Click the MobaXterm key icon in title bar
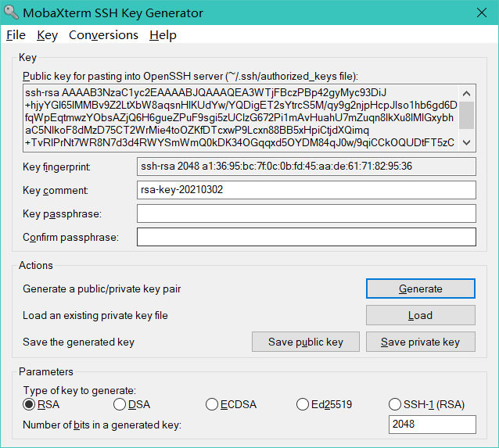 pos(10,13)
